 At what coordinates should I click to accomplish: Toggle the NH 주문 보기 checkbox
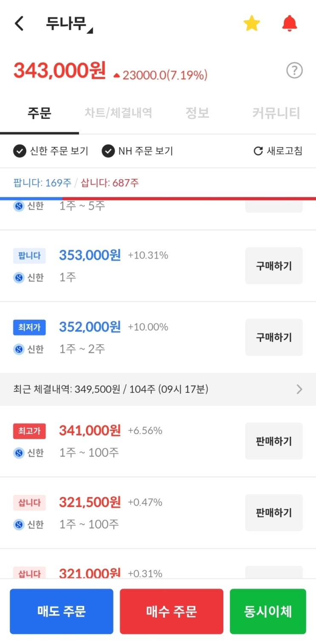(x=108, y=151)
